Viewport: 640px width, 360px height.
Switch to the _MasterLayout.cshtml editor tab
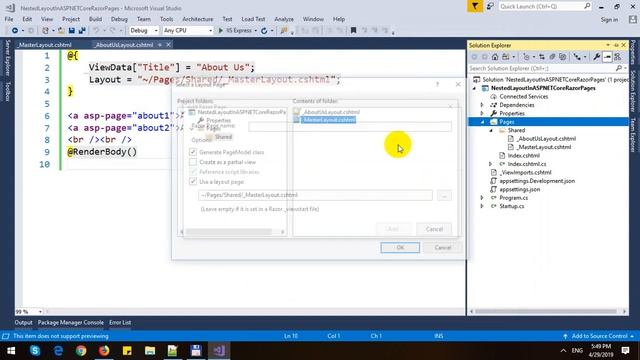(45, 45)
